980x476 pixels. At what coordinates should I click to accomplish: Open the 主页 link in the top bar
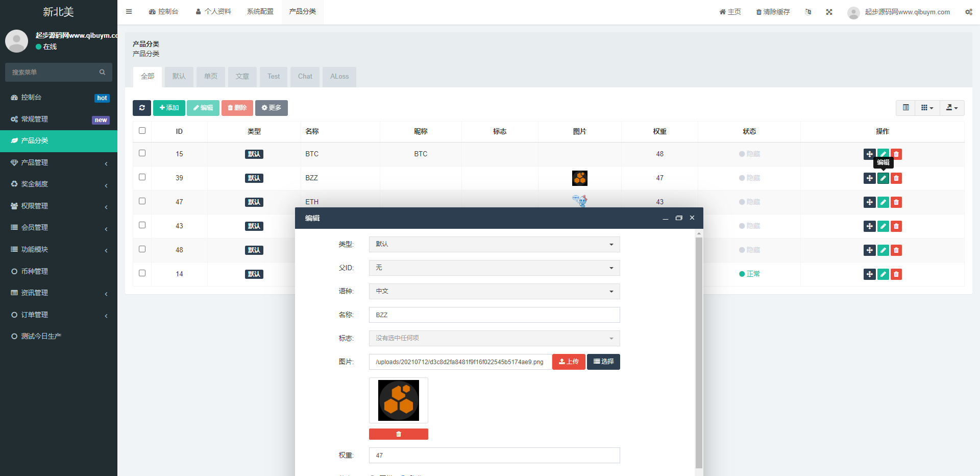pyautogui.click(x=730, y=12)
